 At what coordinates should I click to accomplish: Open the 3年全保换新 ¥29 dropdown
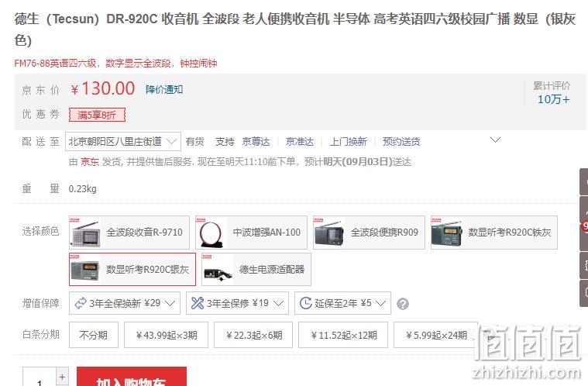pyautogui.click(x=125, y=303)
